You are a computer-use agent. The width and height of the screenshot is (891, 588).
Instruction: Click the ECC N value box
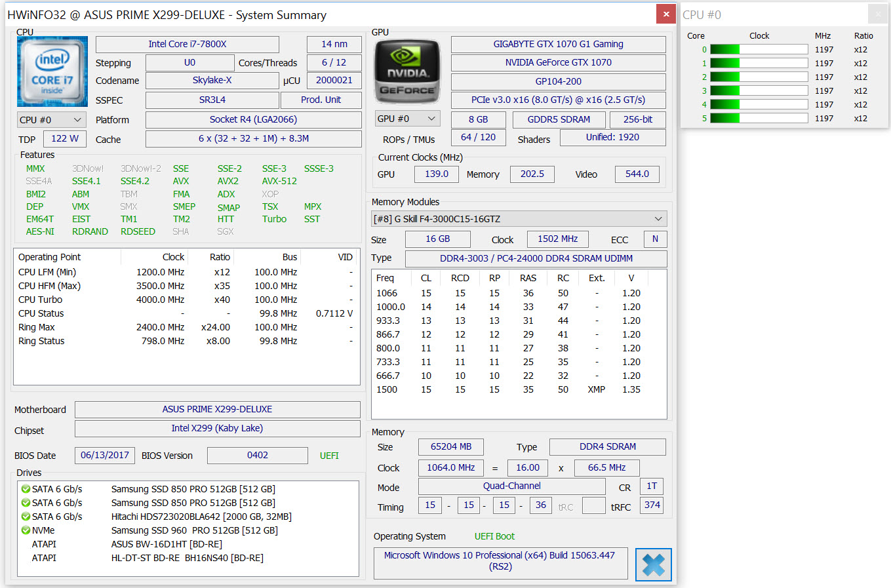coord(655,239)
